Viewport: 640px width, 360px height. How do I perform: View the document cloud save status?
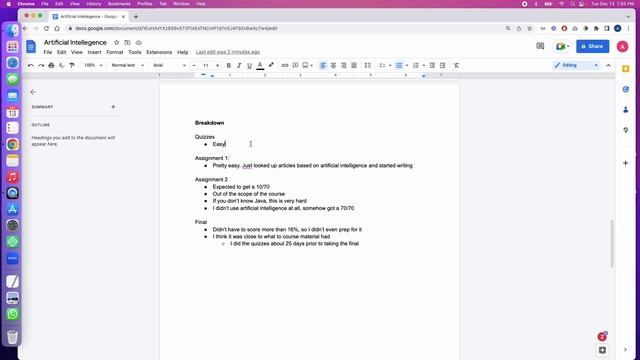click(138, 42)
